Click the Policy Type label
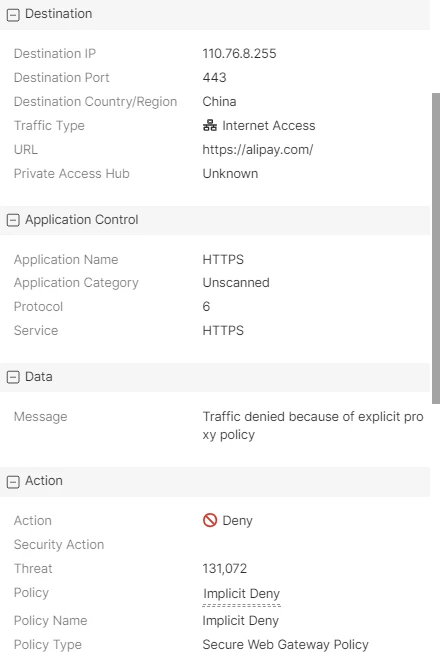Viewport: 440px width, 658px height. tap(48, 645)
